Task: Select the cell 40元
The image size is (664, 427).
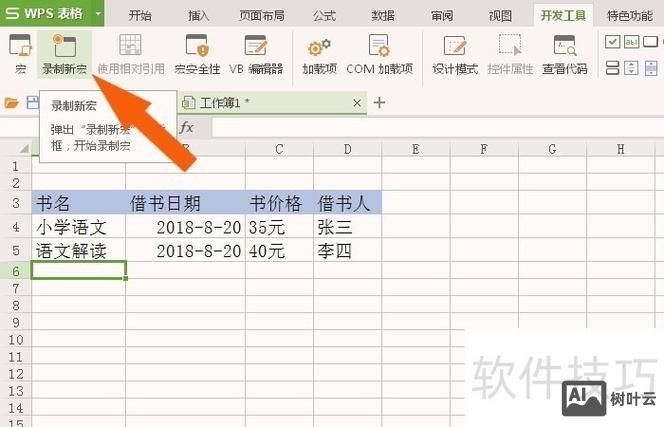Action: coord(279,250)
